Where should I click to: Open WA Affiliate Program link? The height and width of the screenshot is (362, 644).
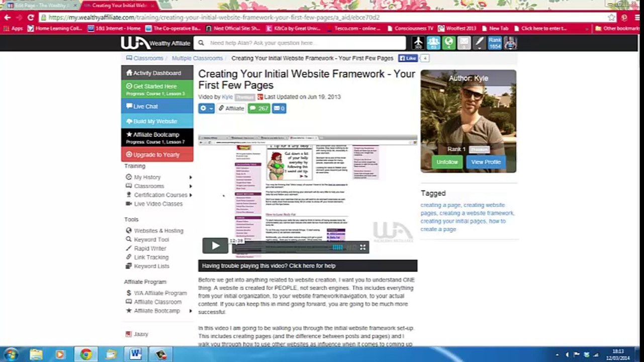(x=156, y=293)
